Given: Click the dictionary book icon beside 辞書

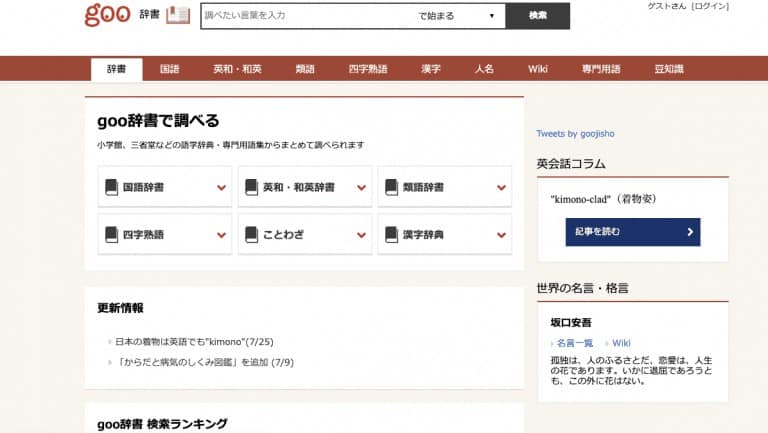Looking at the screenshot, I should tap(178, 15).
